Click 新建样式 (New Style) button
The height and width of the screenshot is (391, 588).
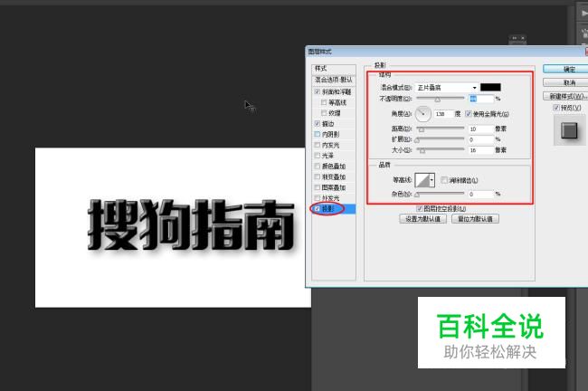[566, 97]
